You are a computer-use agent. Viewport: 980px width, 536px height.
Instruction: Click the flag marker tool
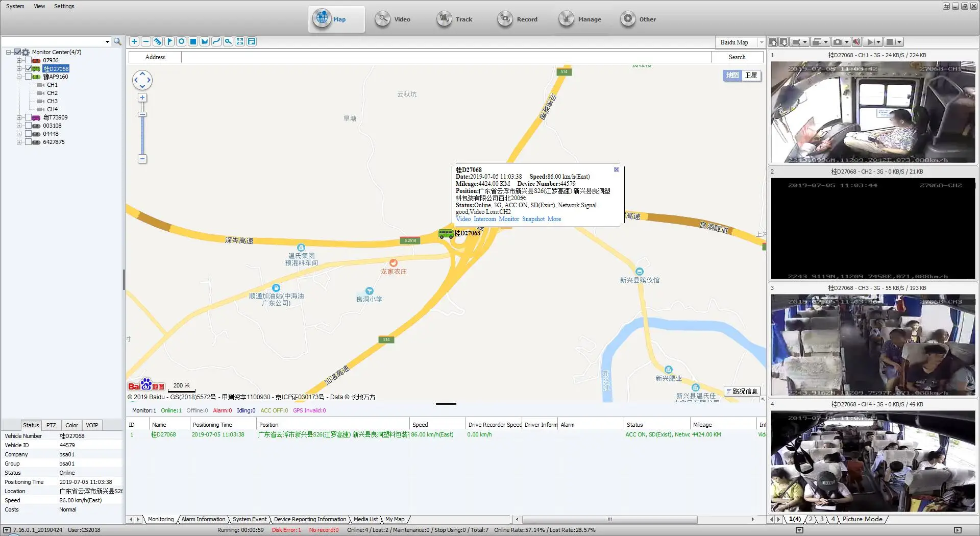point(169,42)
